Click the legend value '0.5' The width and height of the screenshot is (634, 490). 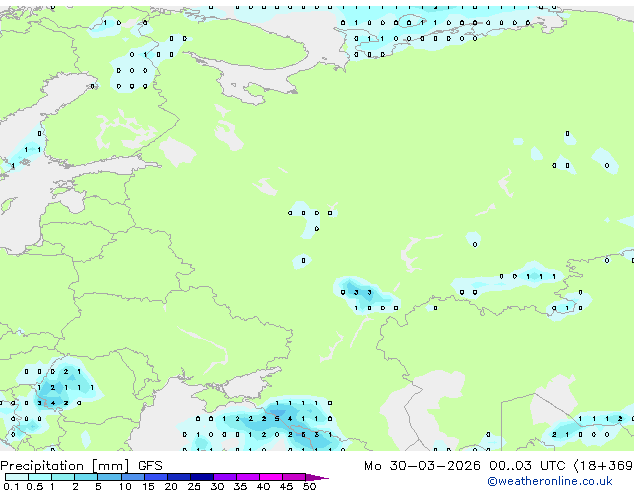[34, 486]
